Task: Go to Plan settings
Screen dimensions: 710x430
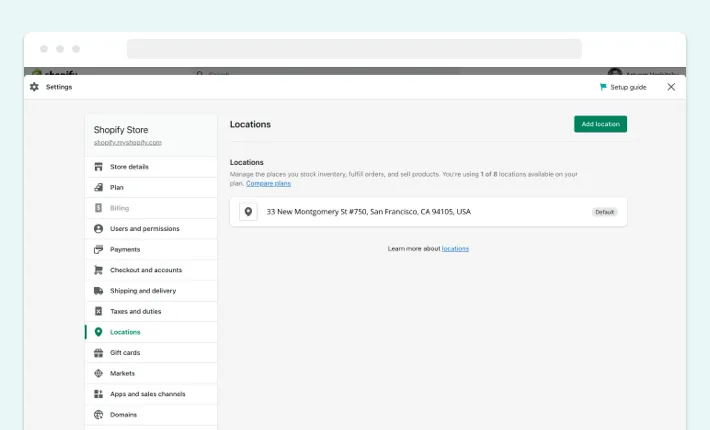Action: click(x=151, y=187)
